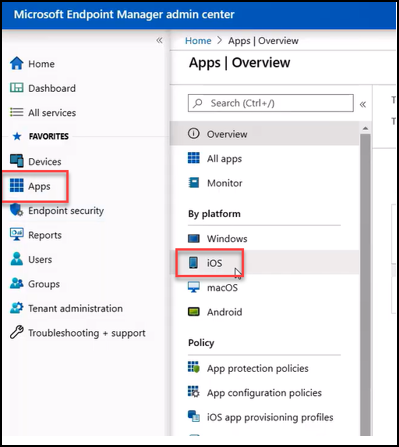The height and width of the screenshot is (447, 399).
Task: Open Users in left navigation
Action: [x=40, y=260]
